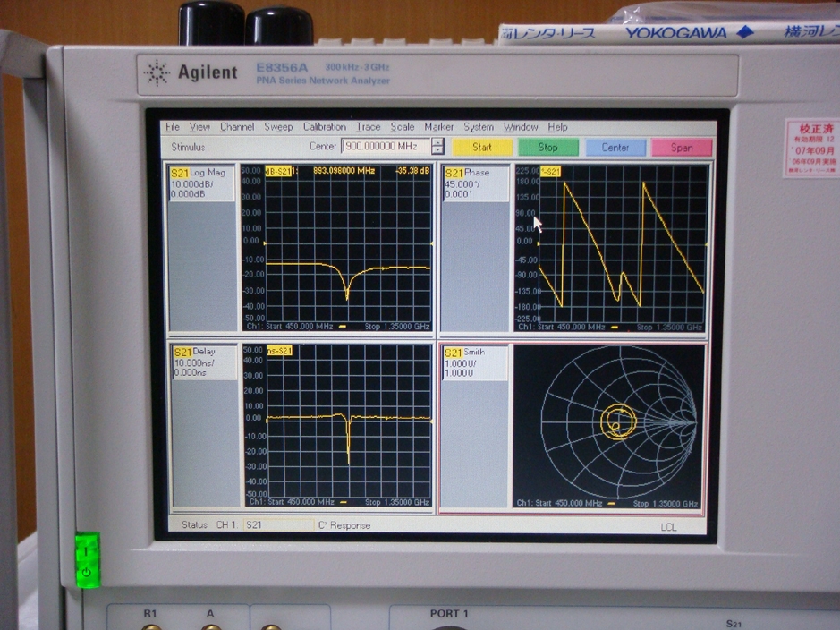Decrement Center frequency with down arrow

[437, 151]
